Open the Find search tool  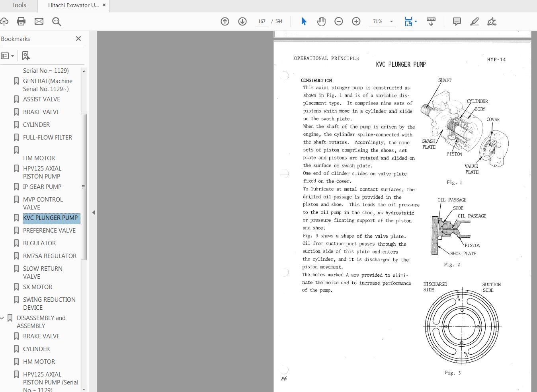coord(57,21)
